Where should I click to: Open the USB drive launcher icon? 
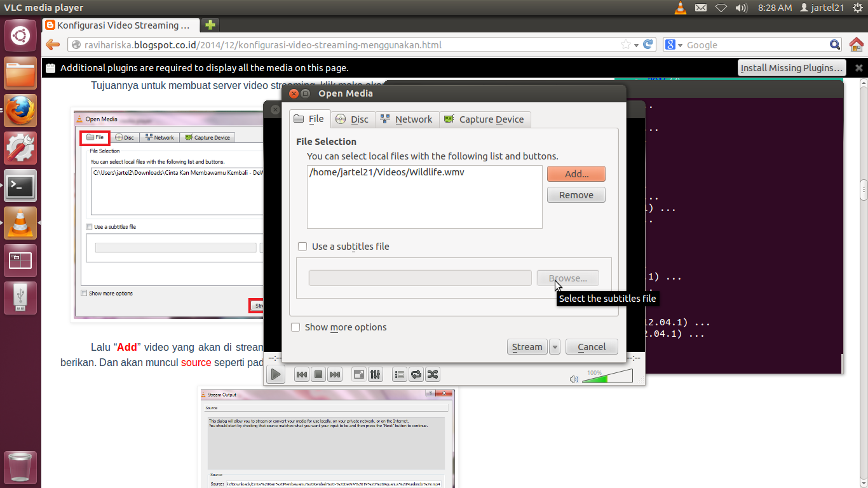pos(20,298)
